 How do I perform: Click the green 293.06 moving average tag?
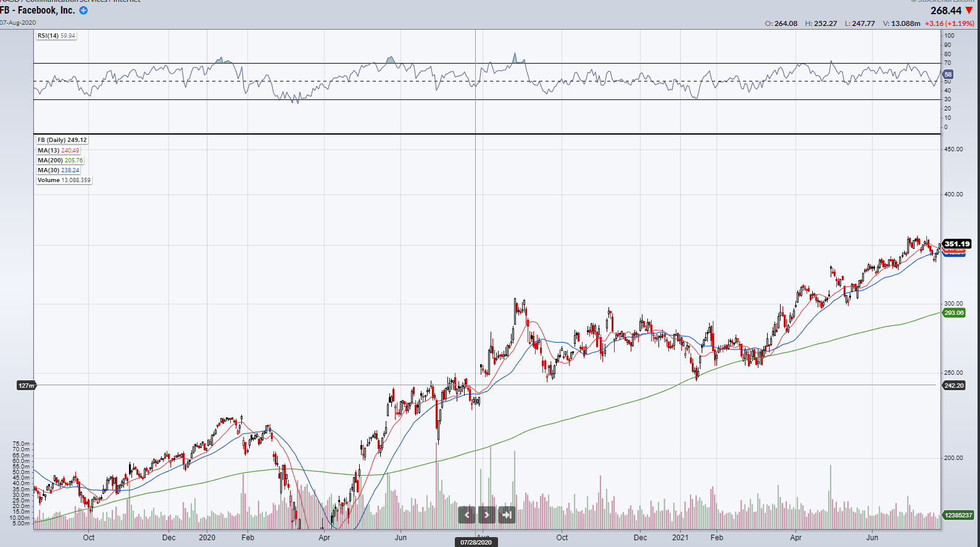953,313
